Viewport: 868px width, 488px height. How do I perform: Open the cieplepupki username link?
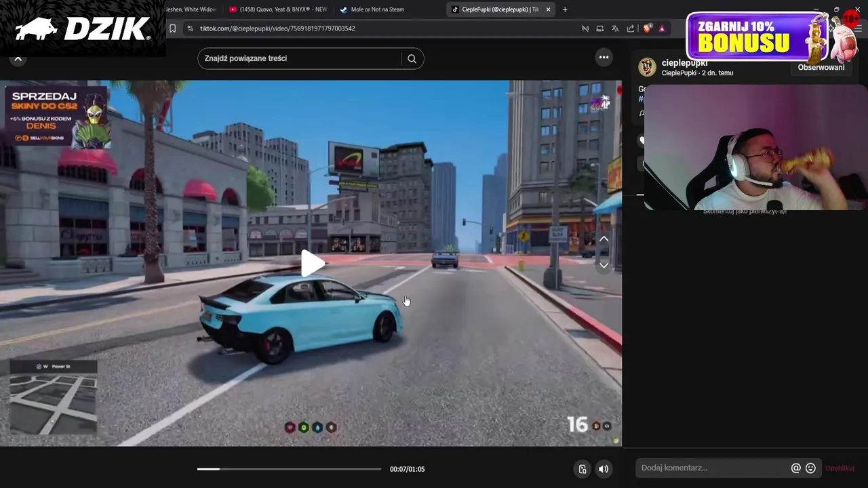pos(684,63)
